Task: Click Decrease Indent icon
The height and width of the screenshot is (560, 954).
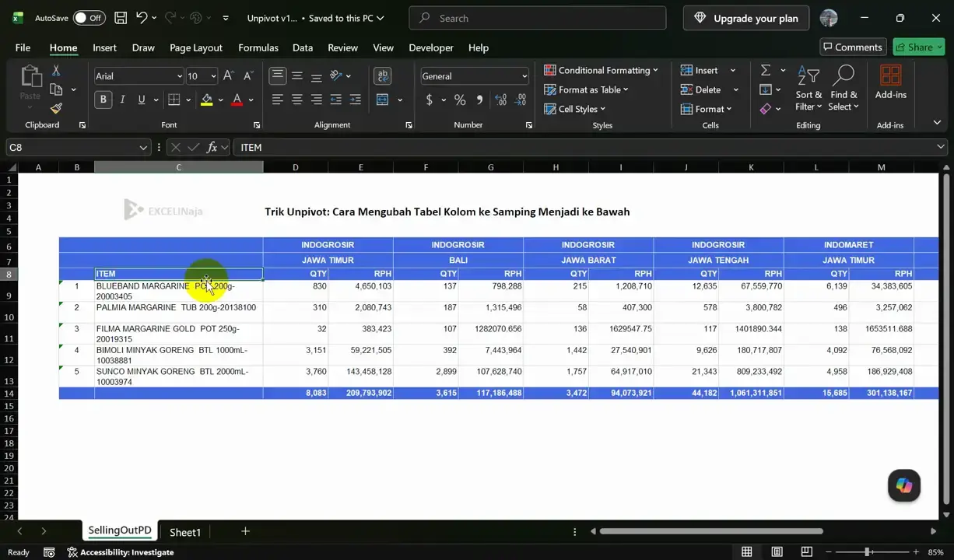Action: click(x=336, y=100)
